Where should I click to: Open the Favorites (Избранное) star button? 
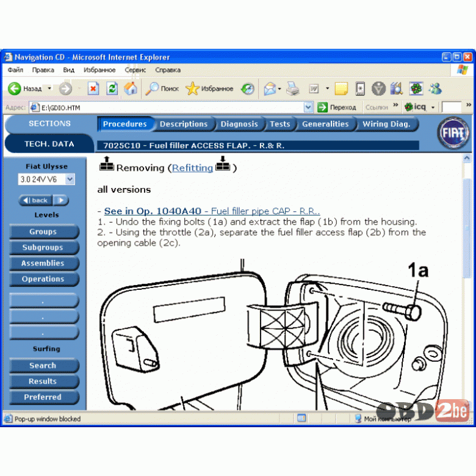point(209,88)
